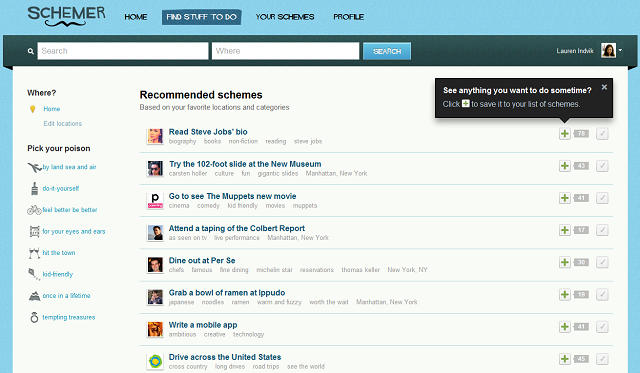Open Read Steve Jobs' bio scheme title
This screenshot has width=640, height=373.
click(208, 132)
